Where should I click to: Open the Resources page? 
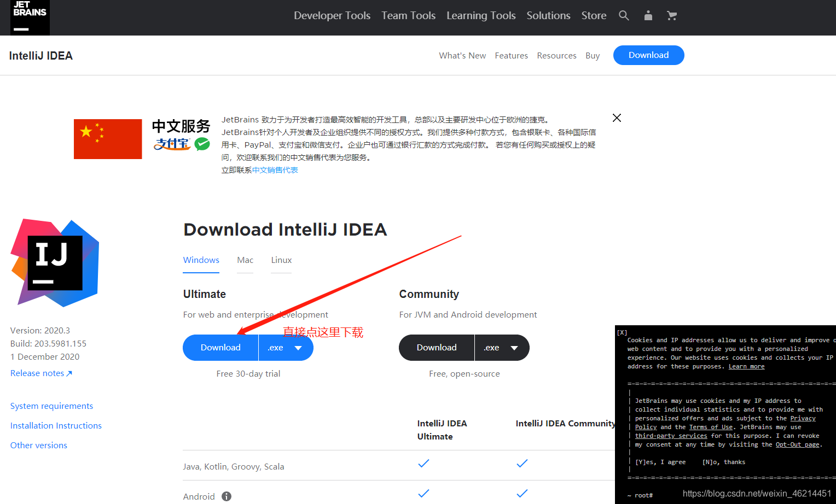556,56
